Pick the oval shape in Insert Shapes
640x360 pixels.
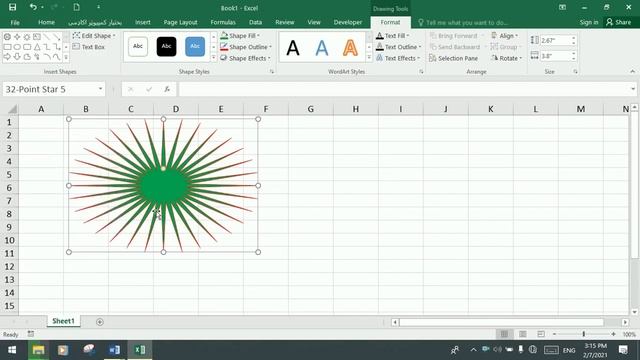pyautogui.click(x=17, y=47)
